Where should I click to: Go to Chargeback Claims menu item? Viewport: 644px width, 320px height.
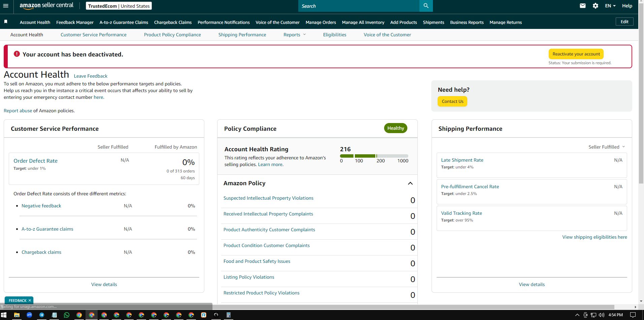[173, 22]
